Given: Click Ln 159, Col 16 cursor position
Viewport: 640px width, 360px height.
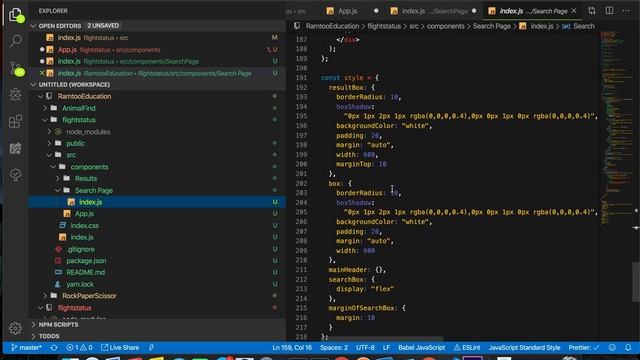Looking at the screenshot, I should pos(292,348).
